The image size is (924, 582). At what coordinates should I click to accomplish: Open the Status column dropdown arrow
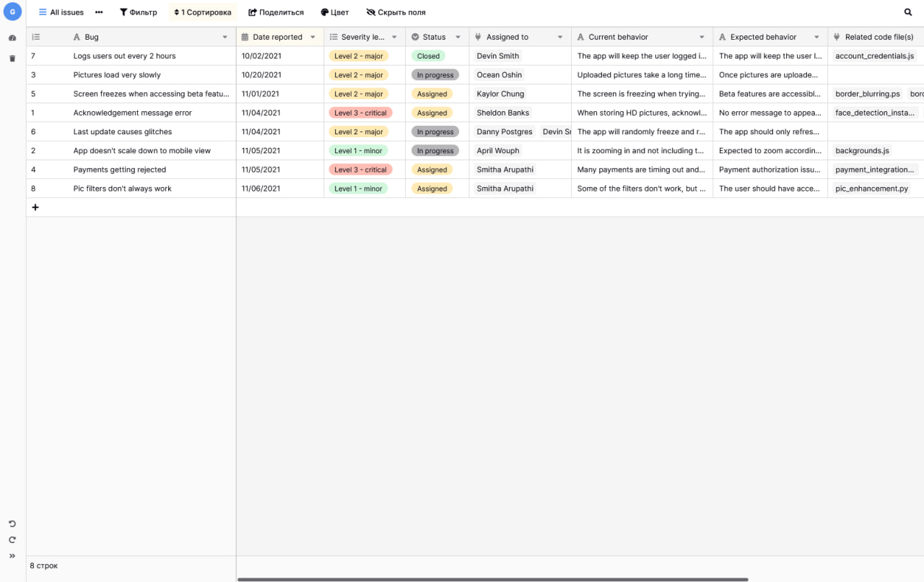coord(458,37)
